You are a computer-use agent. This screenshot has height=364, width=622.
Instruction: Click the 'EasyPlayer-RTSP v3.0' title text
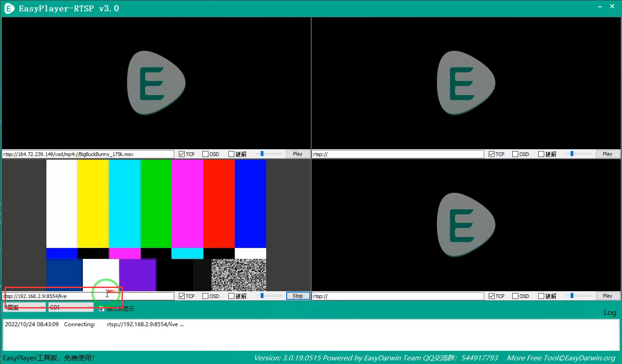click(69, 9)
